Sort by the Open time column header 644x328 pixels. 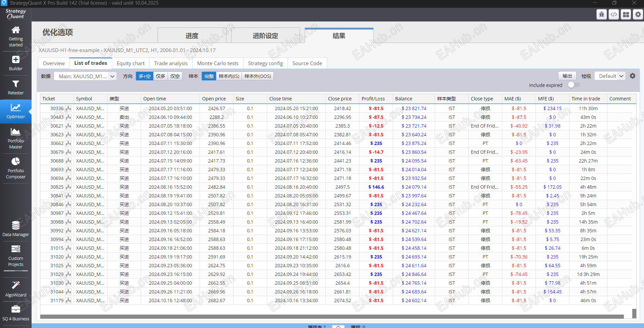point(170,99)
